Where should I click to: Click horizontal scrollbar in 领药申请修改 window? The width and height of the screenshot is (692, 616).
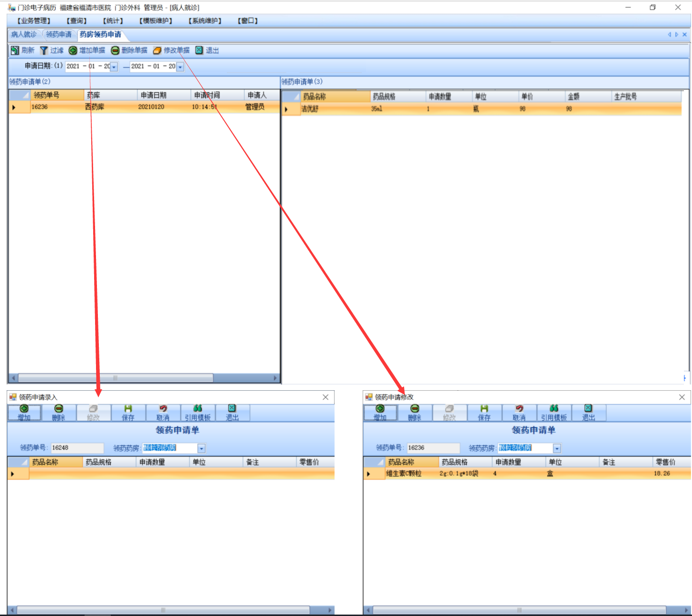(519, 610)
